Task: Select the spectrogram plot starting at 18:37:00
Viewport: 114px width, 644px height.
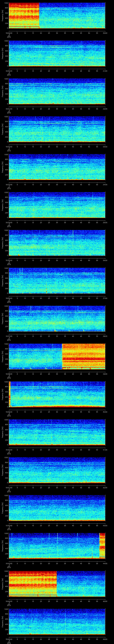Action: (x=57, y=318)
